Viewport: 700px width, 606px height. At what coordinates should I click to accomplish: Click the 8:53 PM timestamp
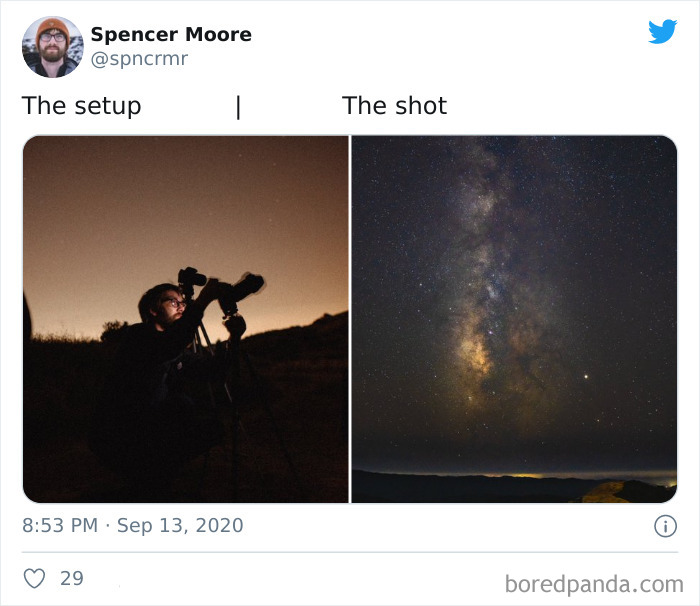click(x=60, y=525)
